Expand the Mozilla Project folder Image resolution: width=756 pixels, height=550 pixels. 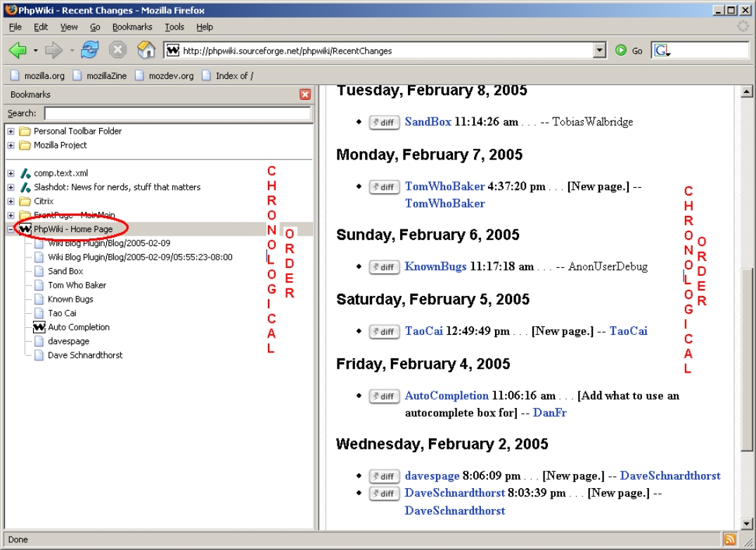11,145
